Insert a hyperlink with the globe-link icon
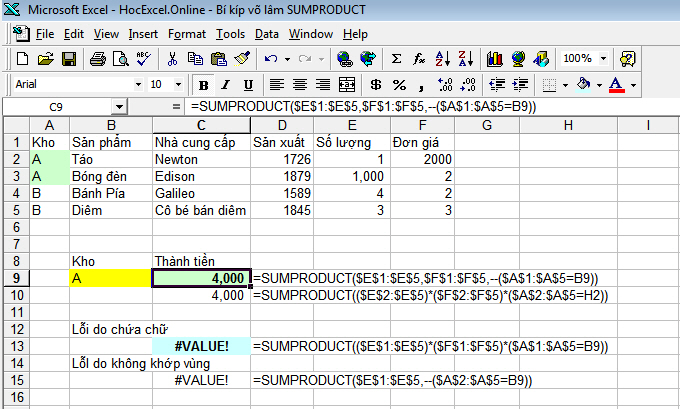The height and width of the screenshot is (409, 680). 345,59
